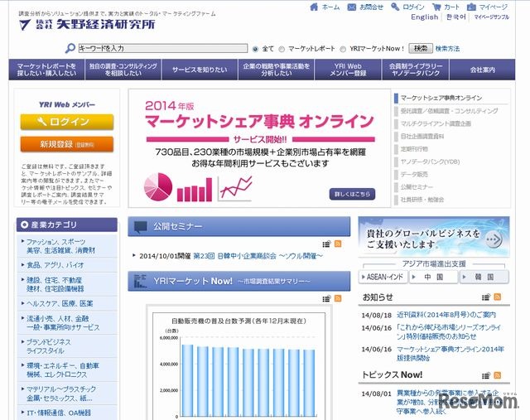530x420 pixels.
Task: Open 独自の調査・コンサルティング menu
Action: coord(123,70)
